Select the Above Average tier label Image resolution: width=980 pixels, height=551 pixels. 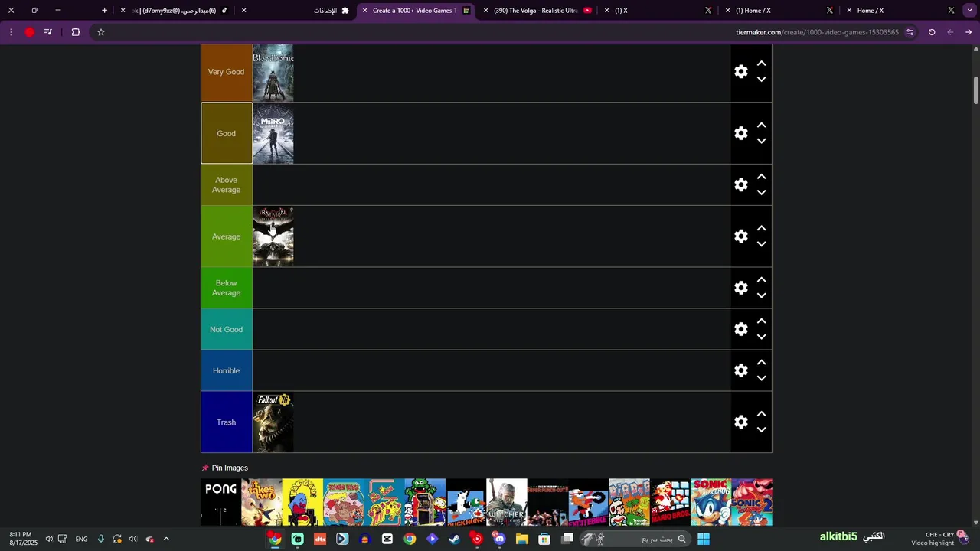tap(226, 184)
